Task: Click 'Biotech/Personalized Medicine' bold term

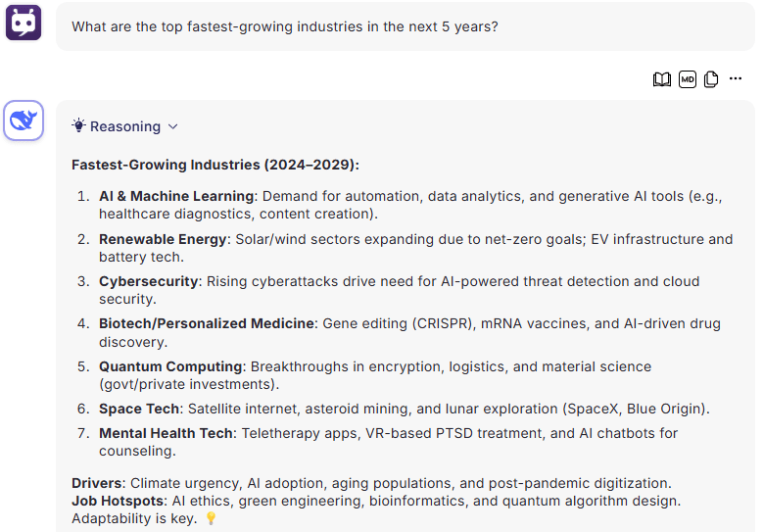Action: click(x=207, y=323)
